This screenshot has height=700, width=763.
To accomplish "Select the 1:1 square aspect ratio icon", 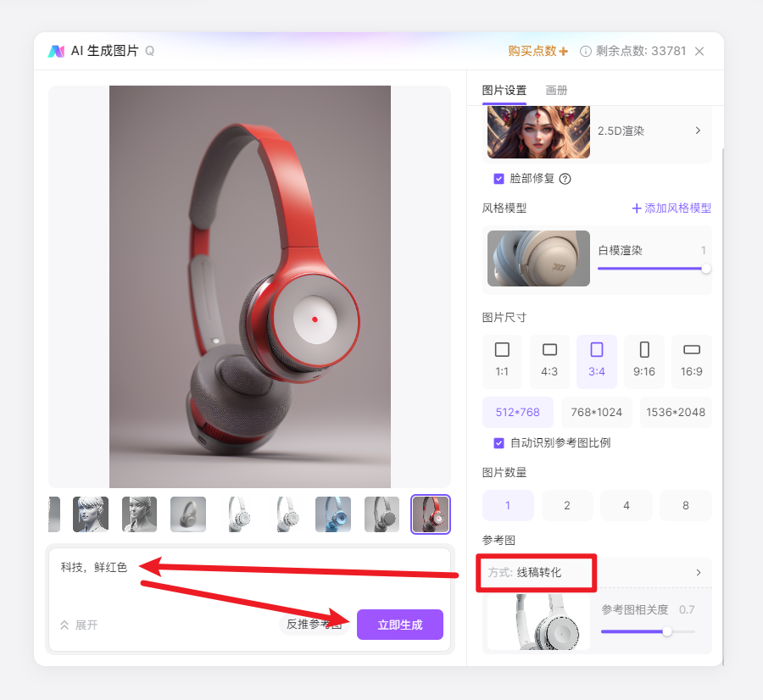I will 502,350.
